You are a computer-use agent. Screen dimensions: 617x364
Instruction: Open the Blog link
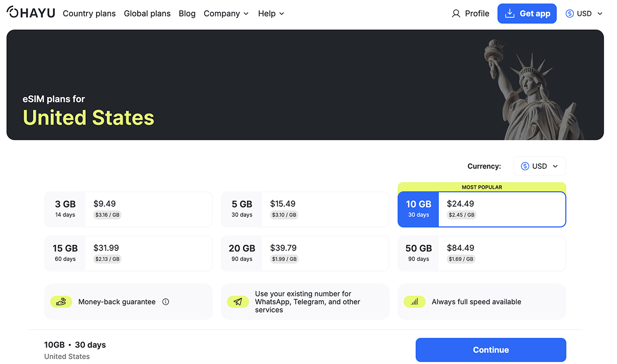pos(187,14)
